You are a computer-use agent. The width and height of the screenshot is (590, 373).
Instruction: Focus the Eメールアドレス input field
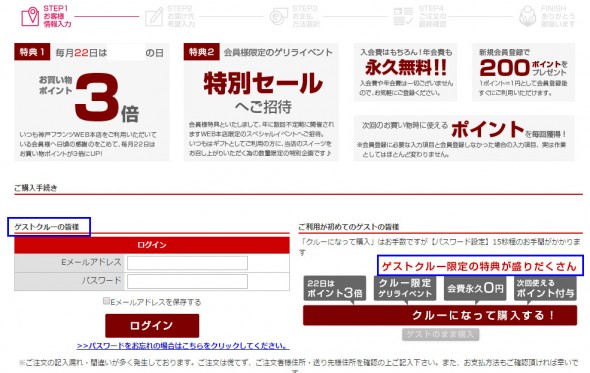tap(187, 263)
